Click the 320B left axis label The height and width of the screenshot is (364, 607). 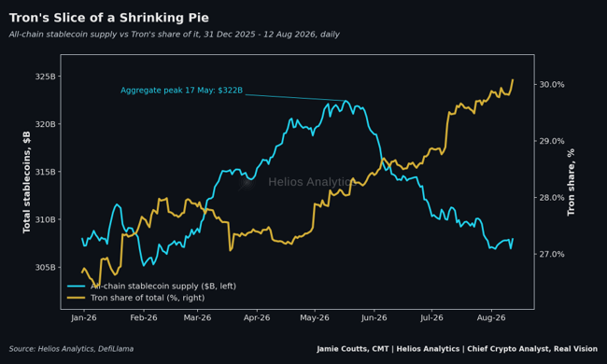point(46,124)
